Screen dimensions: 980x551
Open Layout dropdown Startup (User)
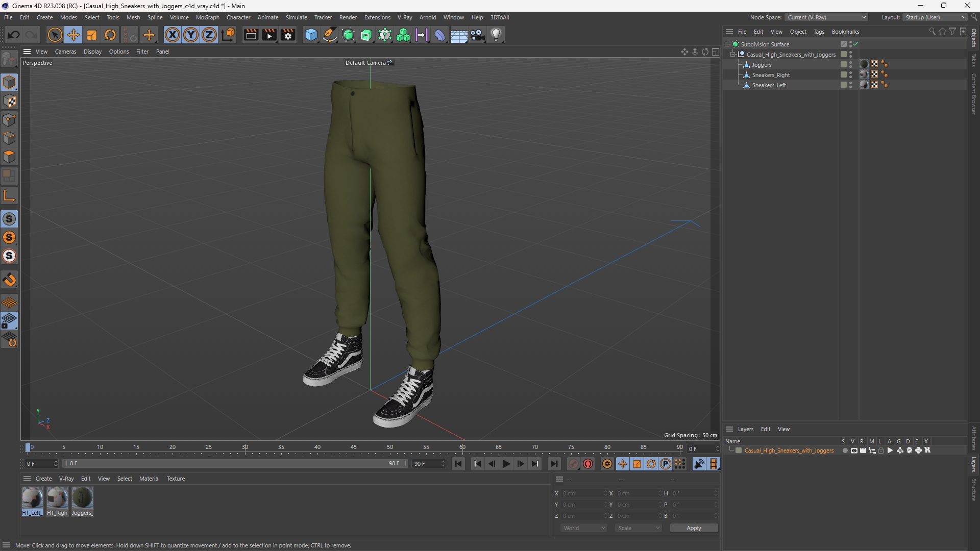pos(935,17)
